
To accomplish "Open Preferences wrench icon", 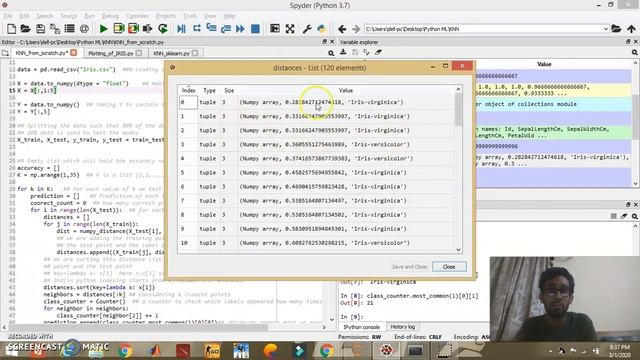I will click(307, 29).
